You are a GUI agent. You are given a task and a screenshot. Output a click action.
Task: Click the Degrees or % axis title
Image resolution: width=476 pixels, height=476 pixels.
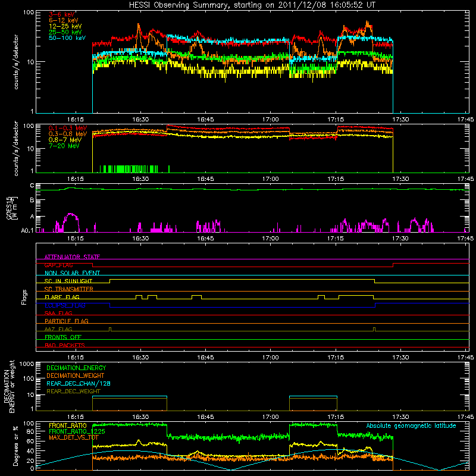click(x=16, y=446)
